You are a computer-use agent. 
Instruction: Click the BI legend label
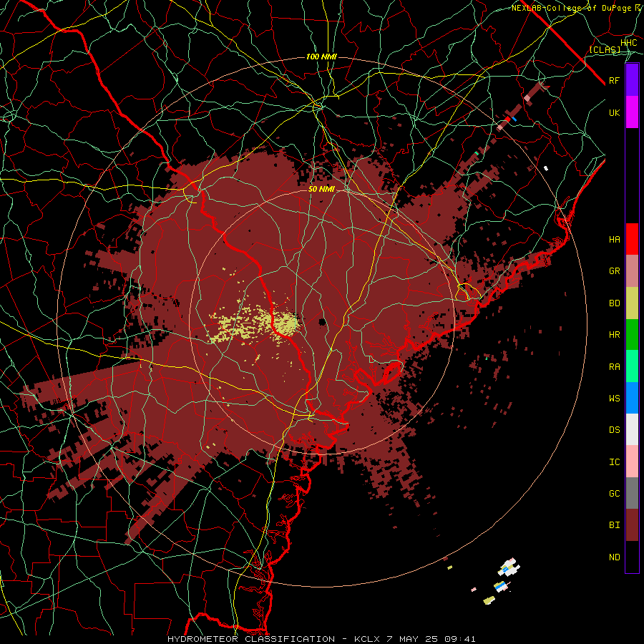coord(614,525)
